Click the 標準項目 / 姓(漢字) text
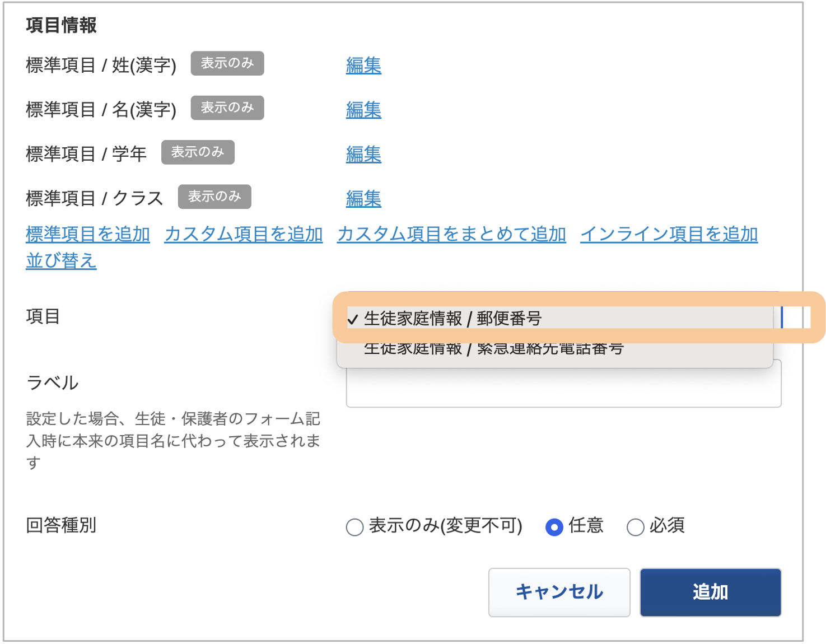This screenshot has width=826, height=644. point(101,65)
